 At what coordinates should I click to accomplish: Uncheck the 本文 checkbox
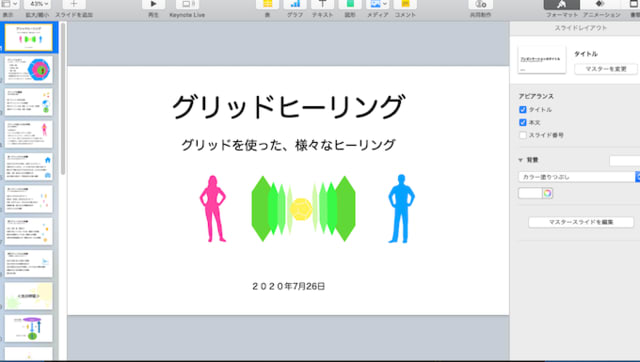point(523,122)
